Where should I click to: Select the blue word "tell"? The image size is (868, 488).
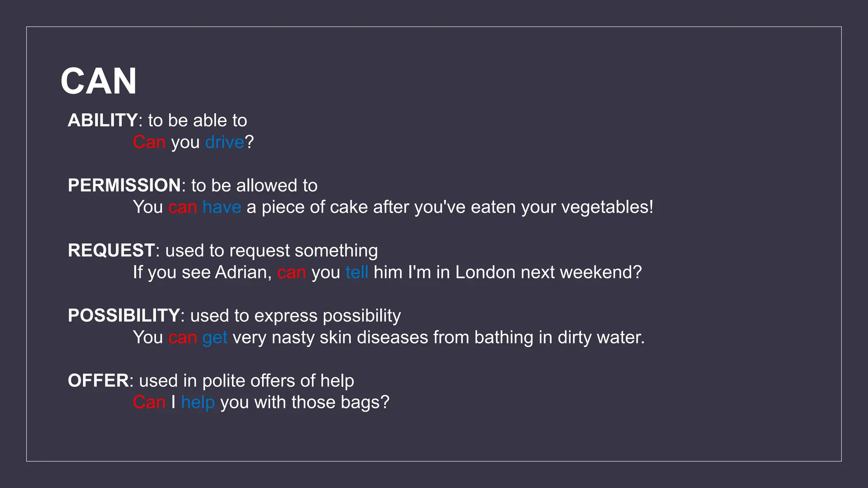(x=357, y=272)
